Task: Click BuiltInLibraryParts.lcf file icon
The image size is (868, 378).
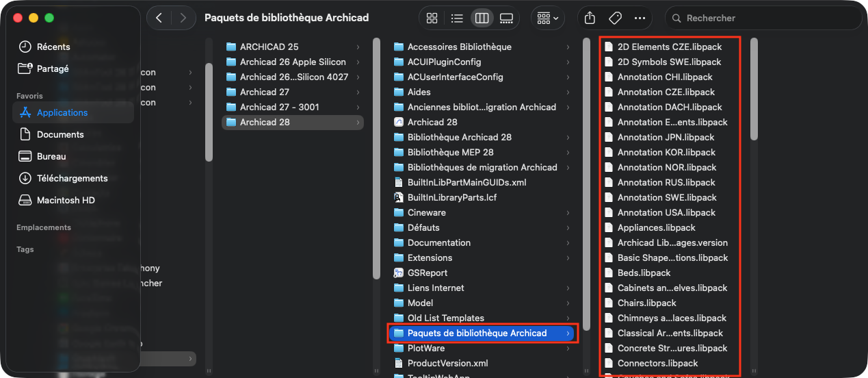Action: (399, 197)
